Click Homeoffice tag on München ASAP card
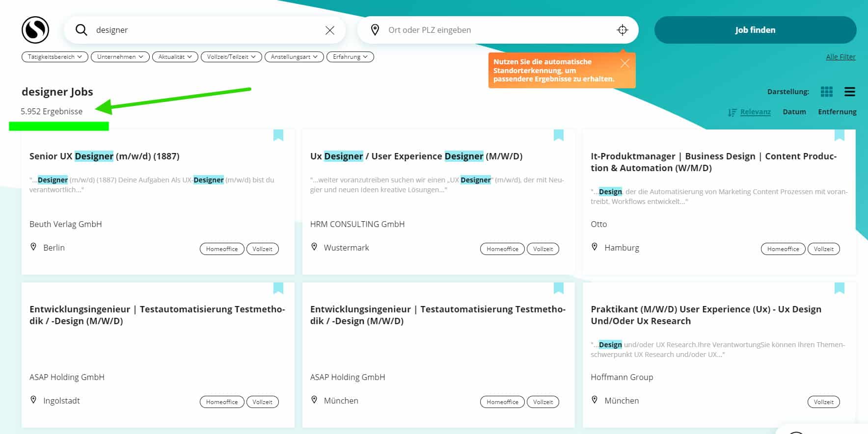The height and width of the screenshot is (434, 868). tap(502, 402)
